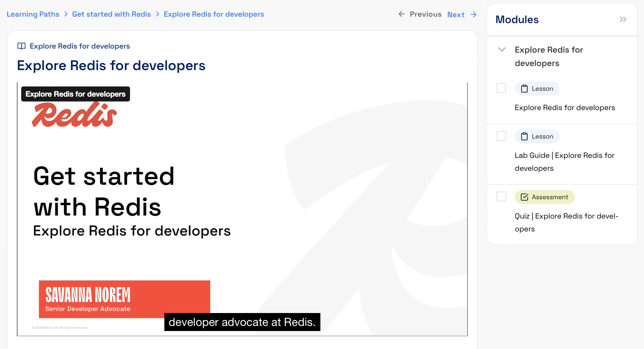Click breadcrumb chevron after Get started with Redis

[157, 14]
